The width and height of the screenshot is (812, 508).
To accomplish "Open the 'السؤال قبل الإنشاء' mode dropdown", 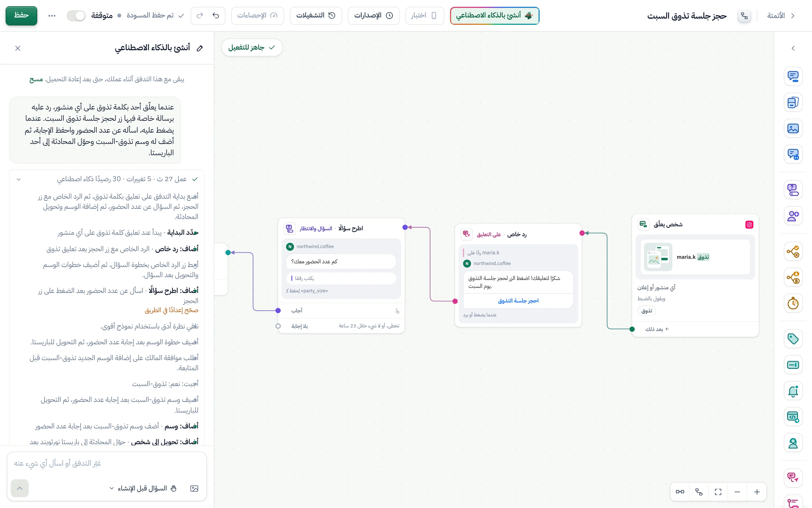I will (143, 489).
